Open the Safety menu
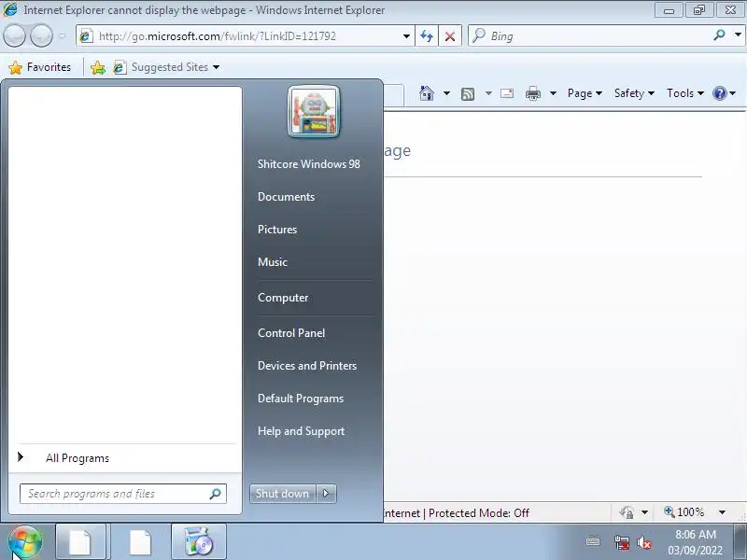The width and height of the screenshot is (747, 560). [x=634, y=93]
